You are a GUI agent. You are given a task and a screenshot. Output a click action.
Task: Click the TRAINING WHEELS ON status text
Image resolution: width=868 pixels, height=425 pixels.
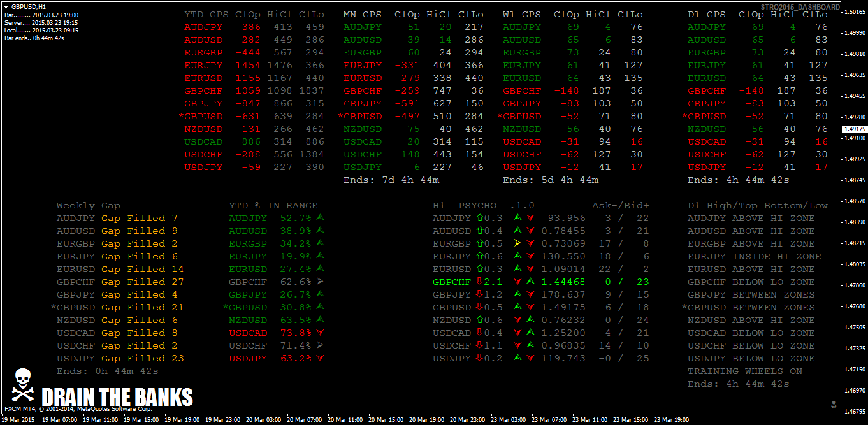pos(745,371)
